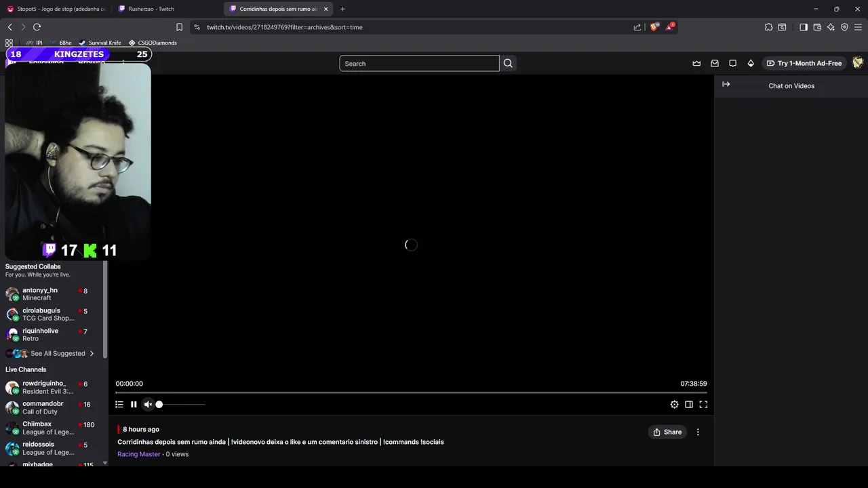Viewport: 868px width, 488px height.
Task: Open the Brave Wallet icon
Action: tap(817, 27)
